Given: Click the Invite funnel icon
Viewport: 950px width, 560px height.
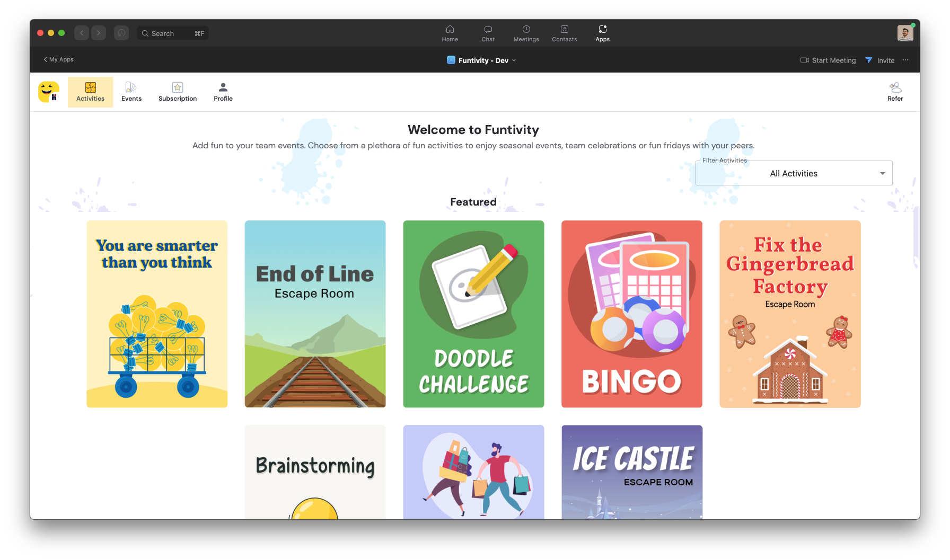Looking at the screenshot, I should click(x=869, y=60).
